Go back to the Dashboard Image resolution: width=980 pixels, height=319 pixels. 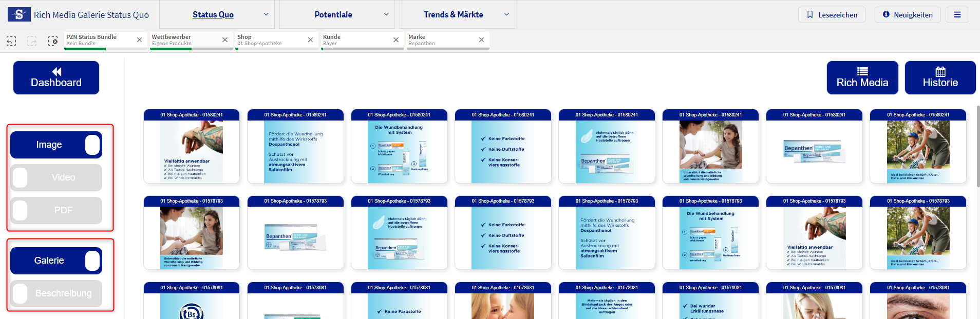pyautogui.click(x=56, y=77)
